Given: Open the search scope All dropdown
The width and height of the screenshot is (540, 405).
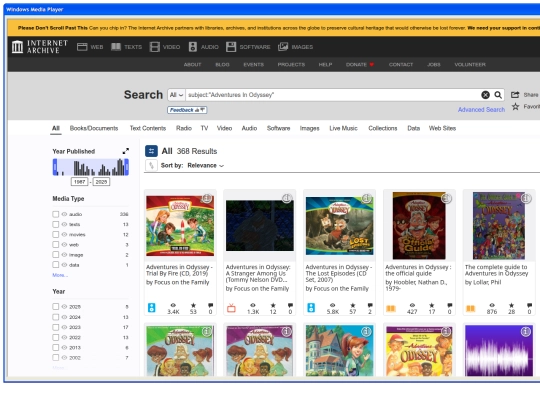Looking at the screenshot, I should [176, 95].
